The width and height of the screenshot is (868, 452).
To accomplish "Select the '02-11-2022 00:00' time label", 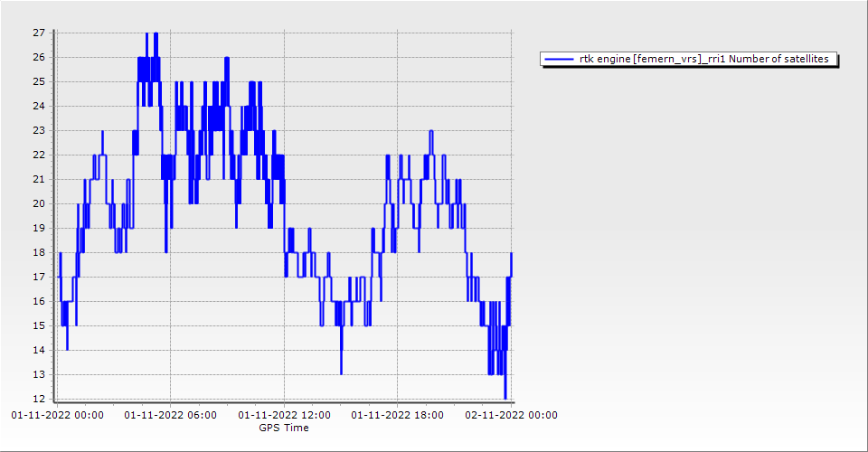I will click(x=511, y=416).
